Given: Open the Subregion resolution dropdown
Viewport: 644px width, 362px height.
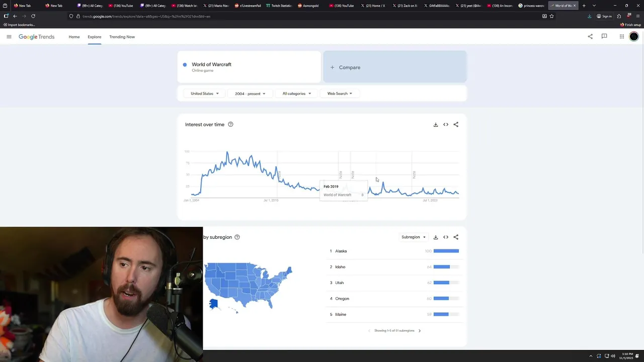Looking at the screenshot, I should point(413,237).
